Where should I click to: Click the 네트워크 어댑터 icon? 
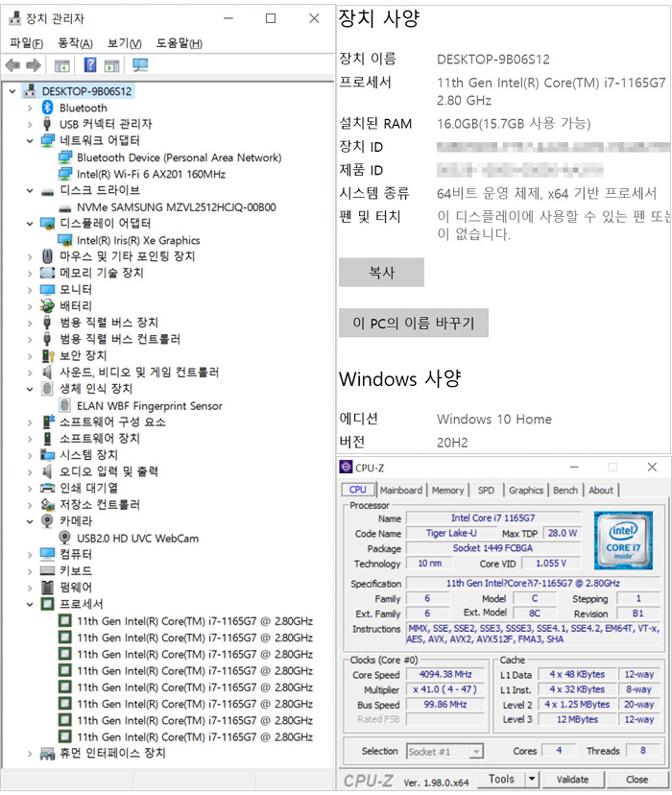[48, 140]
